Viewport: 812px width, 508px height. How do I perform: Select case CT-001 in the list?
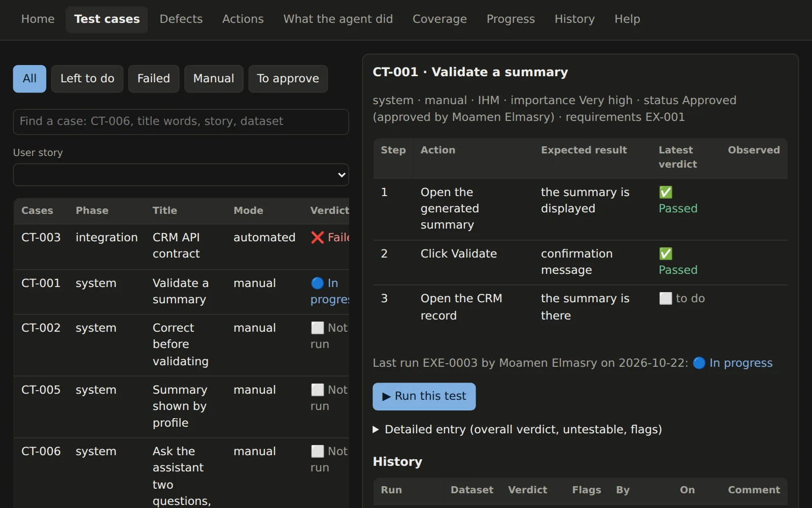(181, 292)
